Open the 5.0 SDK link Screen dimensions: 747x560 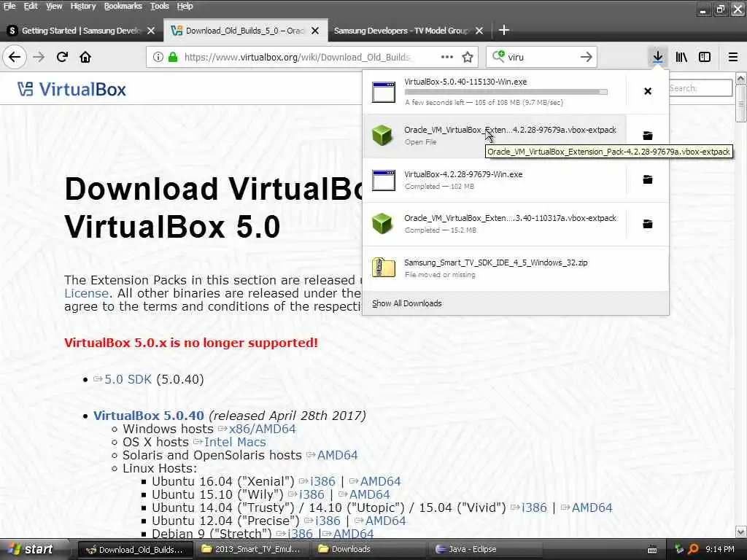click(128, 379)
